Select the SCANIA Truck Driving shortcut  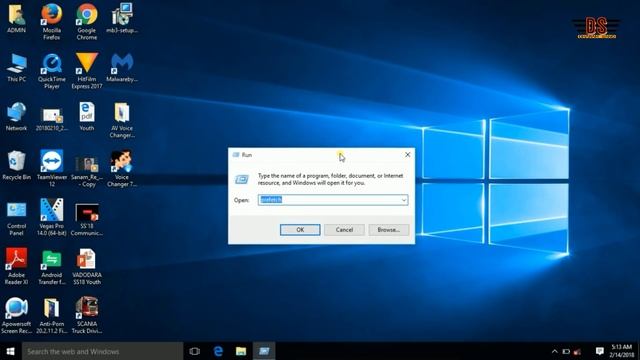tap(87, 315)
